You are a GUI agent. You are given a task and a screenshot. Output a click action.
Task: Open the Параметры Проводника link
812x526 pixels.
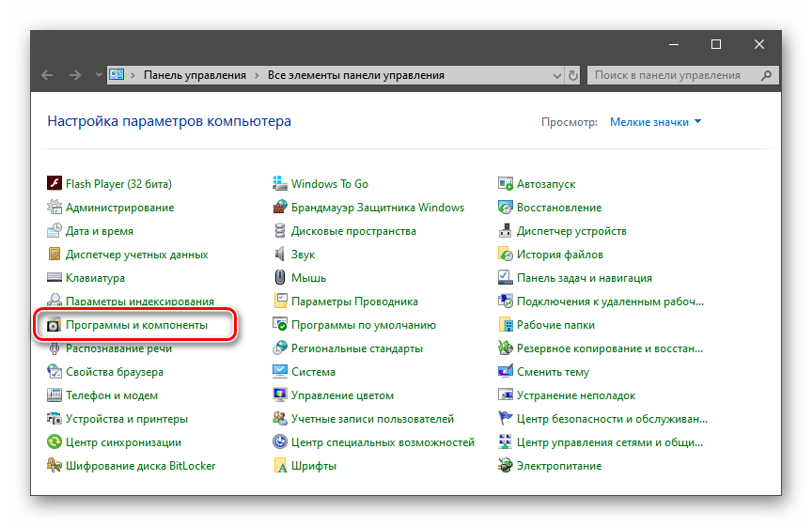pos(354,302)
